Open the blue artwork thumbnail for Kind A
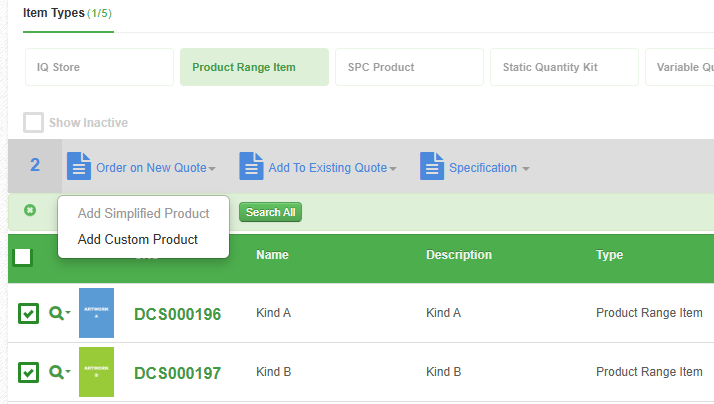 pos(96,313)
